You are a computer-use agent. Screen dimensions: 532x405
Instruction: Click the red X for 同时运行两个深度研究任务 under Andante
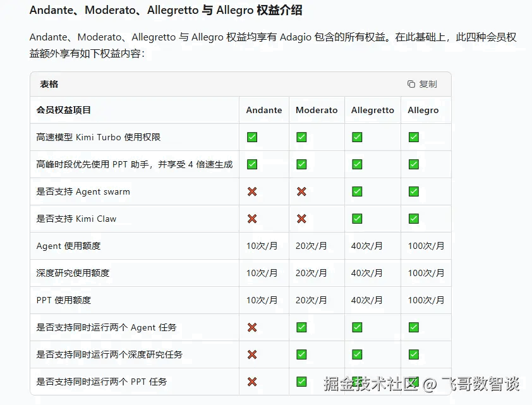252,354
